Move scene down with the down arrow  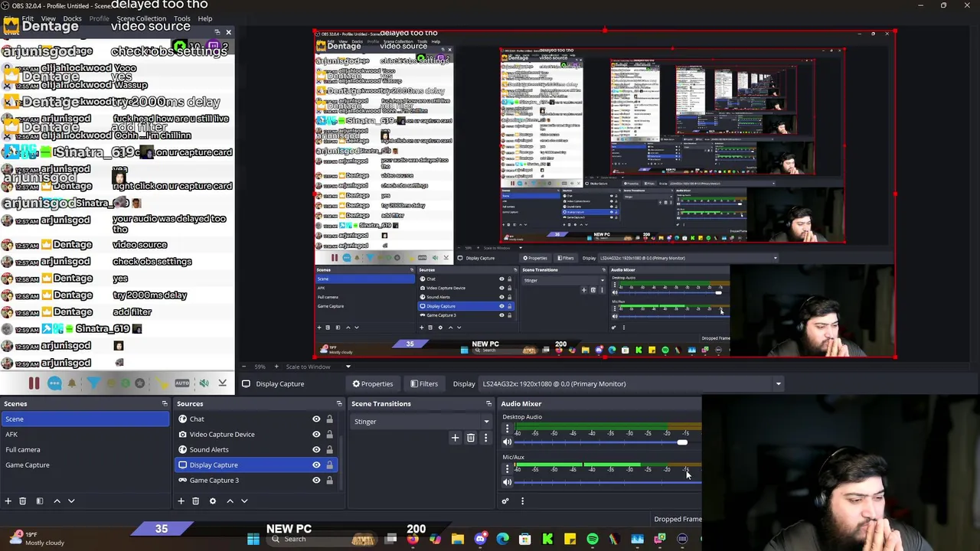tap(71, 501)
